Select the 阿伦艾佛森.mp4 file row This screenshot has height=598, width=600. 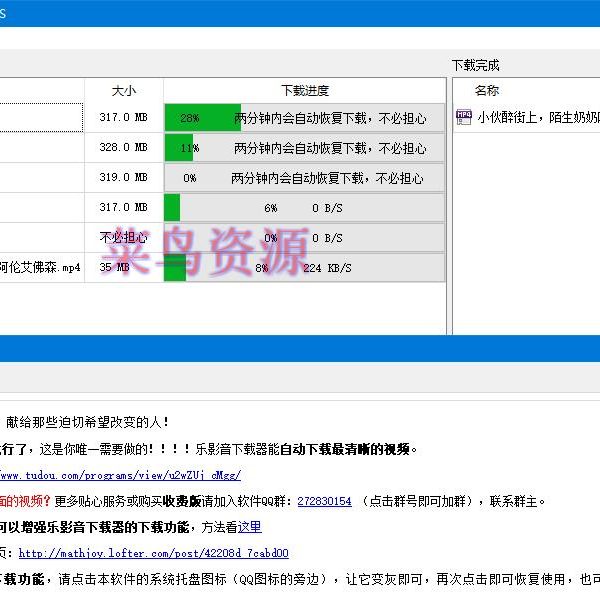coord(40,268)
